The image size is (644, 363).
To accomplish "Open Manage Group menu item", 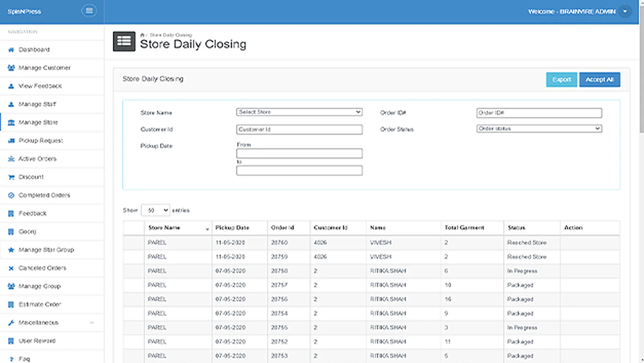I will [52, 286].
